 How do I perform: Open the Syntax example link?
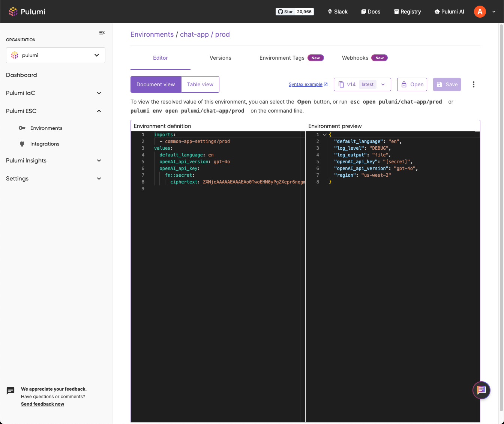point(308,84)
